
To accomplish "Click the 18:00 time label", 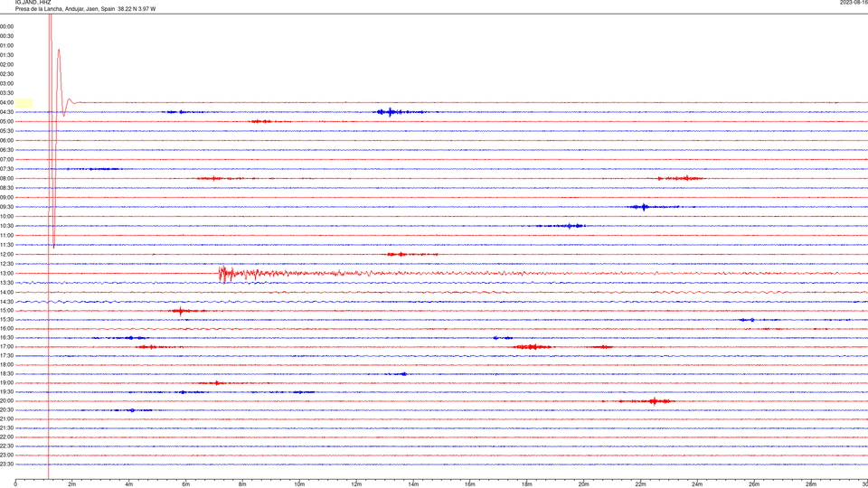I will pos(6,365).
